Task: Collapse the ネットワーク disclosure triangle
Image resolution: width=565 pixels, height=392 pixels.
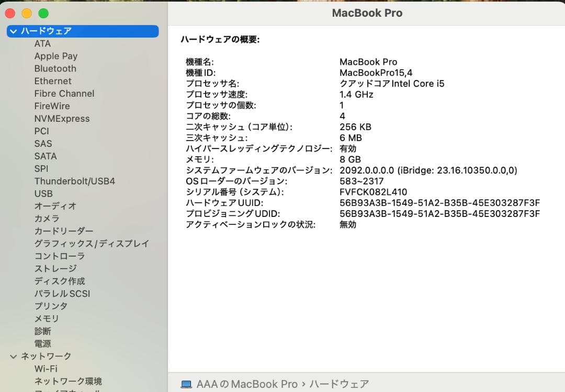Action: (x=13, y=356)
